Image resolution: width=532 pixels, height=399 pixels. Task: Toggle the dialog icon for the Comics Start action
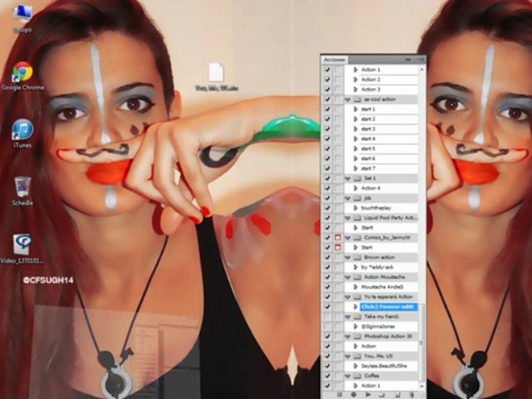[338, 248]
